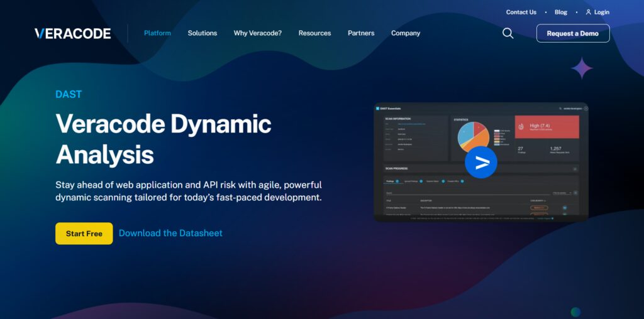Click the 1,257 requests value in the preview
The width and height of the screenshot is (644, 319).
pos(555,149)
